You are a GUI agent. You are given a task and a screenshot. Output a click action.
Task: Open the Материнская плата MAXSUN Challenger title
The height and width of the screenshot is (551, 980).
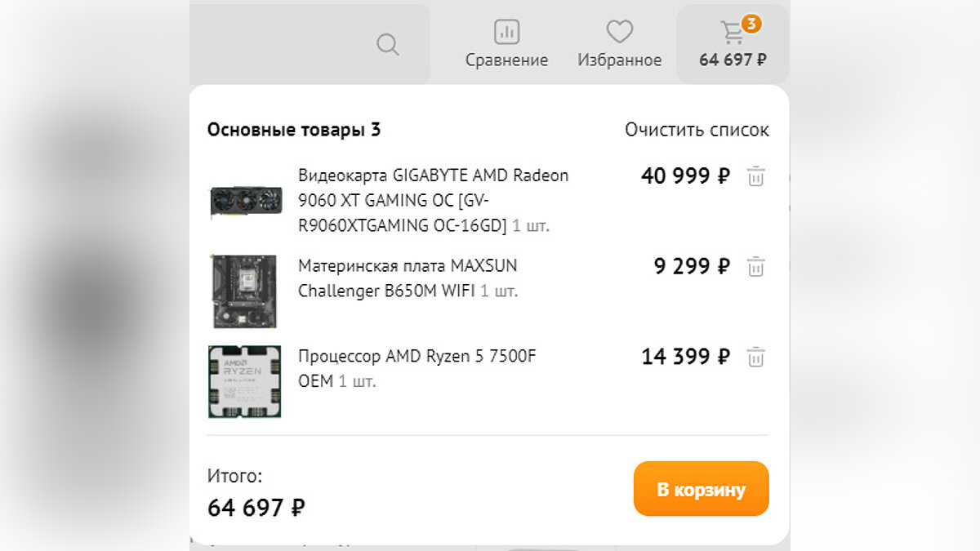click(x=408, y=278)
